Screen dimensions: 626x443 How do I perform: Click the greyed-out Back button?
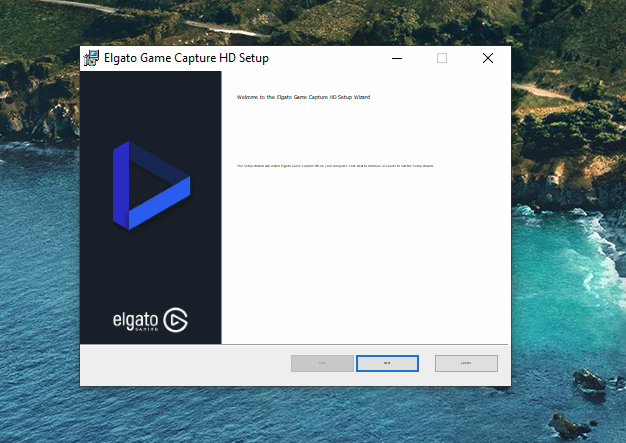pos(322,363)
